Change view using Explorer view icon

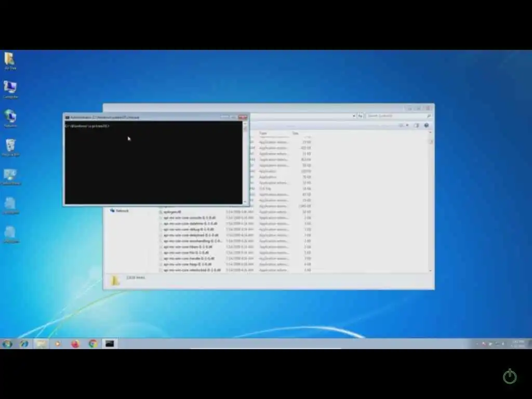coord(401,125)
